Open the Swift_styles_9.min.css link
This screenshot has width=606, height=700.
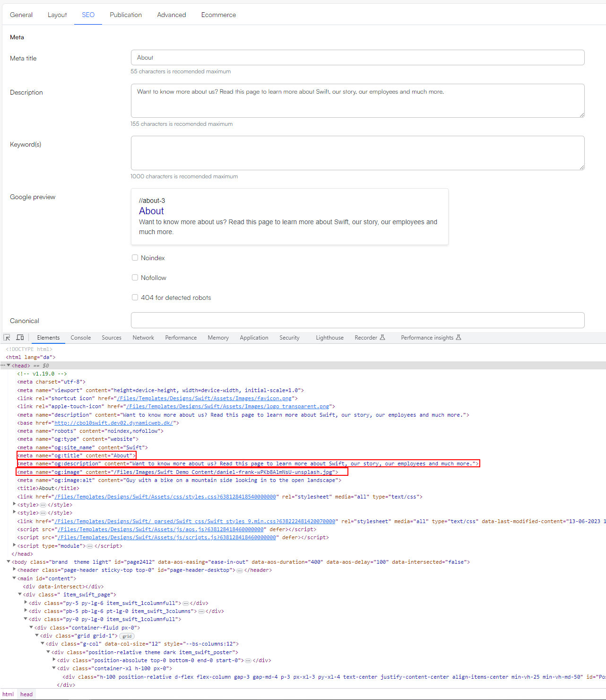pyautogui.click(x=195, y=521)
